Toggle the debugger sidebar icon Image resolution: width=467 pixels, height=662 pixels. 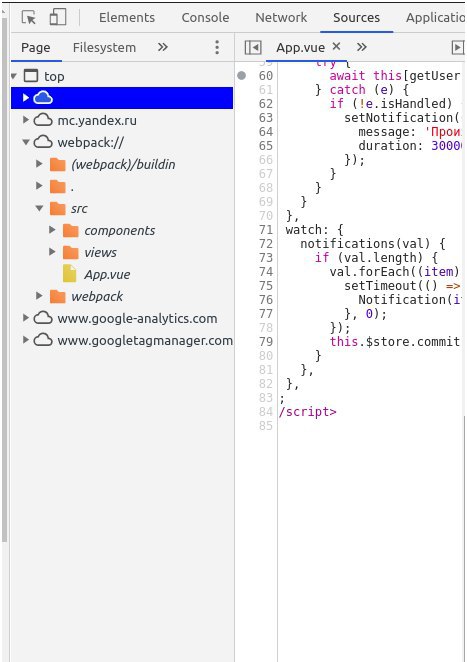(458, 47)
